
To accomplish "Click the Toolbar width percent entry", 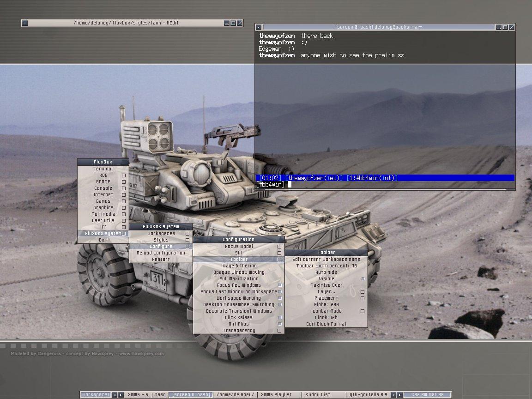I will point(326,266).
